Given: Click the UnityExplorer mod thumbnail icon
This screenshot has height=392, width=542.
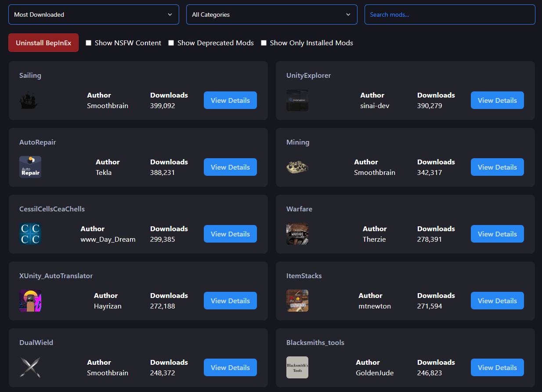Looking at the screenshot, I should coord(297,100).
